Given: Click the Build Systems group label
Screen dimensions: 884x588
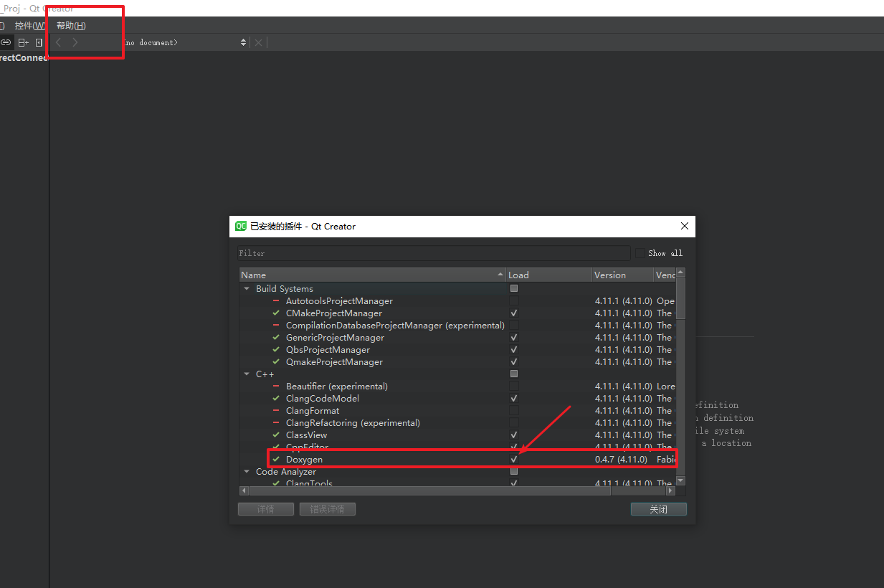Looking at the screenshot, I should coord(285,289).
